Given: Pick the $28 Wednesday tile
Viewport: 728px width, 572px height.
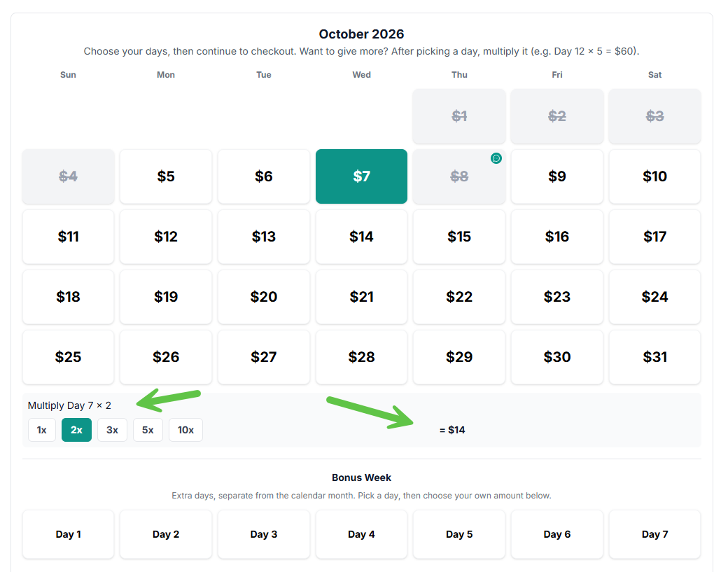Looking at the screenshot, I should point(361,357).
